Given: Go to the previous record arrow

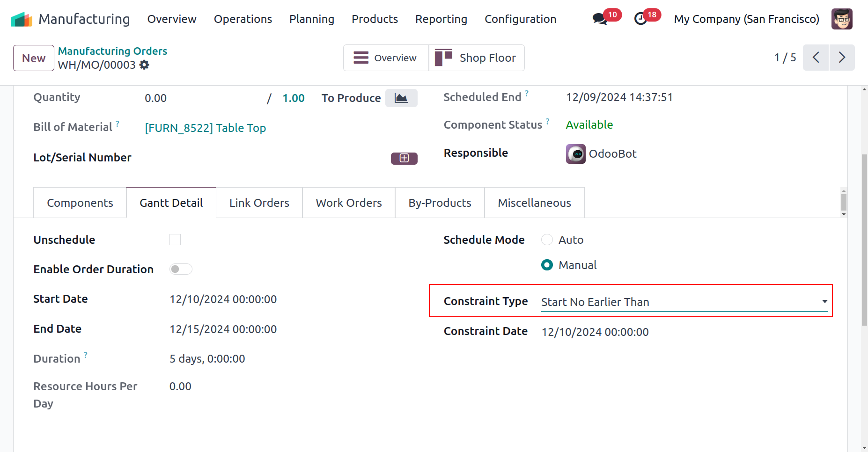Looking at the screenshot, I should tap(816, 58).
